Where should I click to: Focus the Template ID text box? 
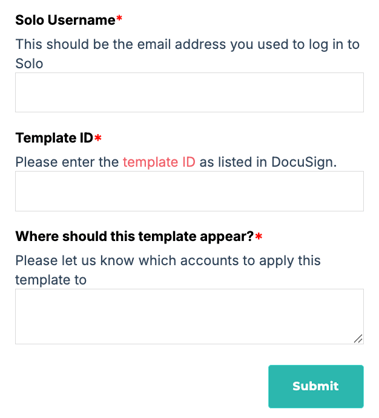point(189,191)
